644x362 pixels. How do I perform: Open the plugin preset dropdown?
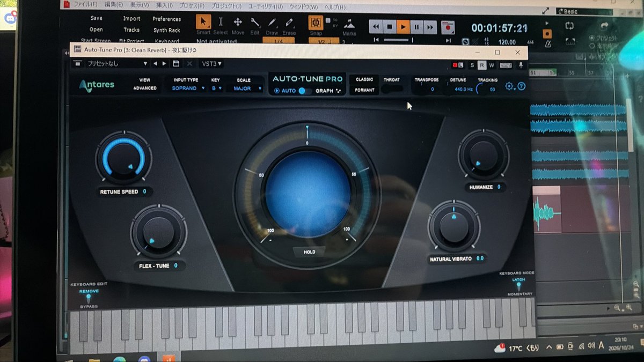click(x=116, y=63)
